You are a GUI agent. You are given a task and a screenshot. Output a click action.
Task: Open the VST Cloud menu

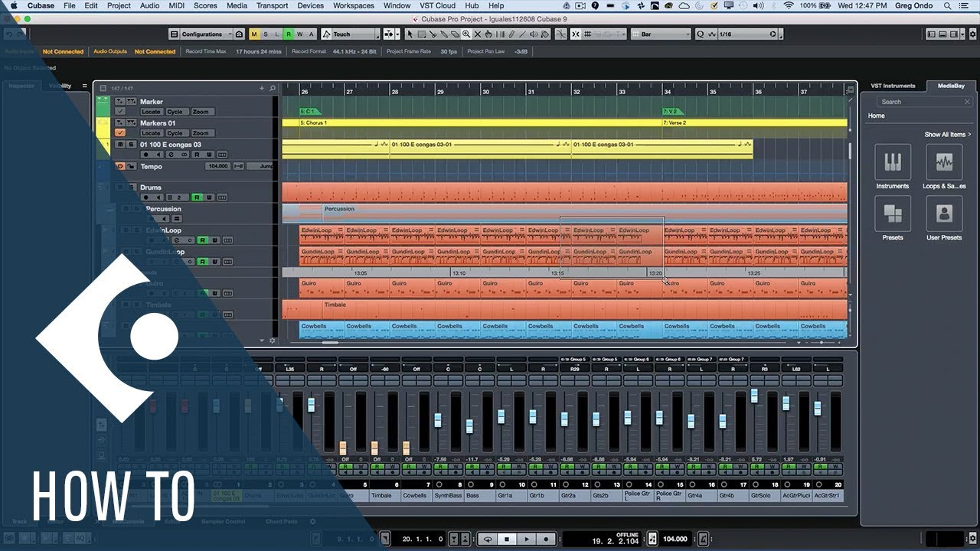pyautogui.click(x=437, y=5)
